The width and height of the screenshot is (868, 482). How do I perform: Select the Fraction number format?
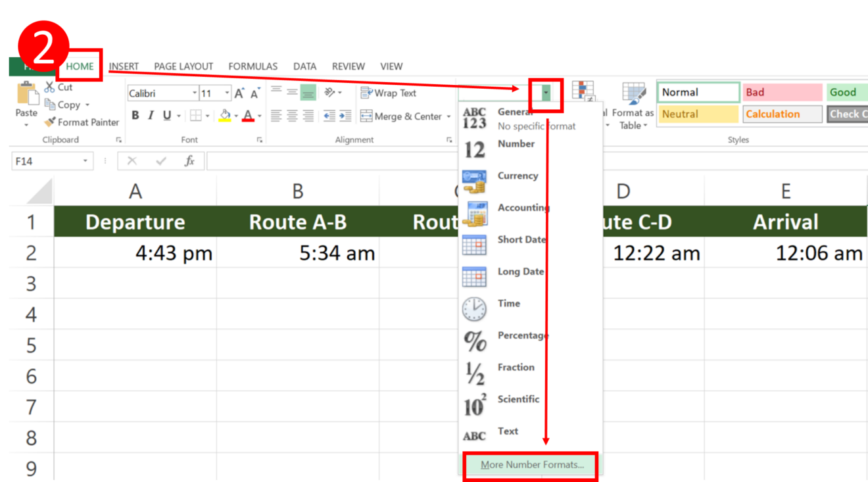516,367
